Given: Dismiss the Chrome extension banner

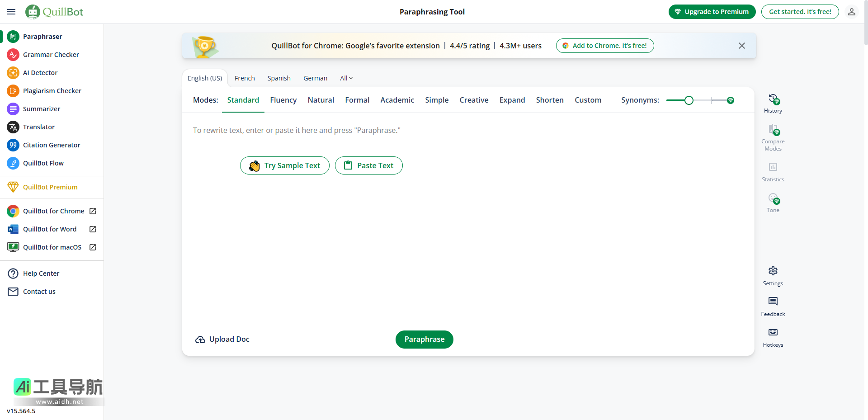Looking at the screenshot, I should coord(741,46).
